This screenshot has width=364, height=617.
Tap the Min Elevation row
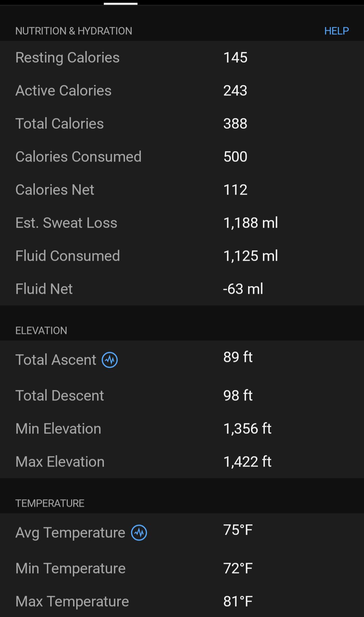click(182, 428)
